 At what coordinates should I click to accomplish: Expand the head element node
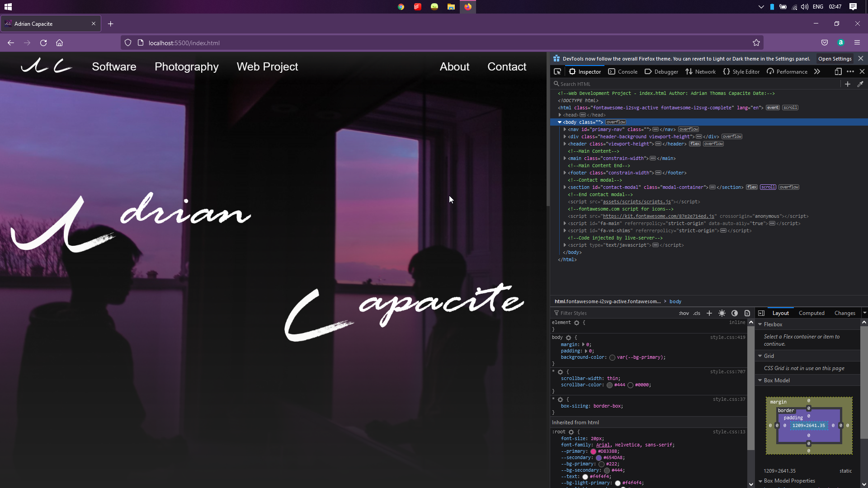pyautogui.click(x=560, y=115)
